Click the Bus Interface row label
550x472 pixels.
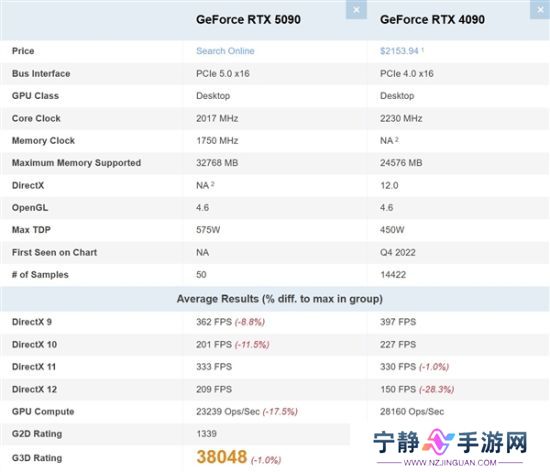click(41, 74)
